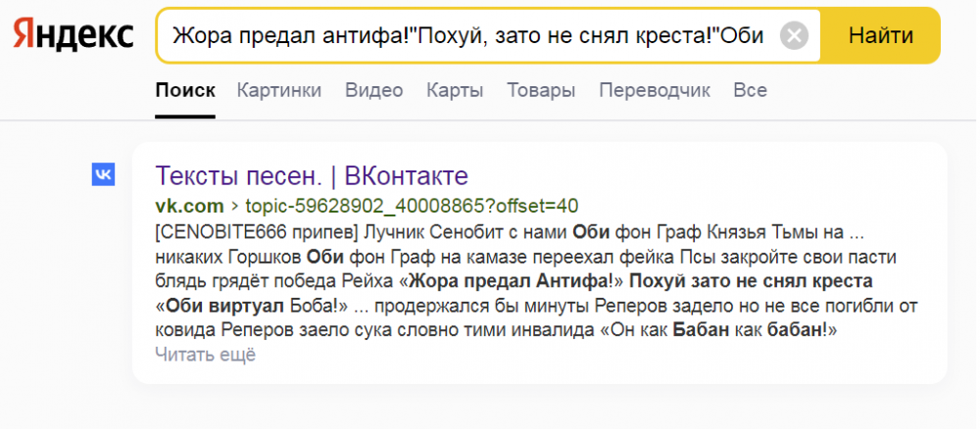The height and width of the screenshot is (429, 980).
Task: Open the topic-59628902_40008865 URL path link
Action: click(412, 206)
